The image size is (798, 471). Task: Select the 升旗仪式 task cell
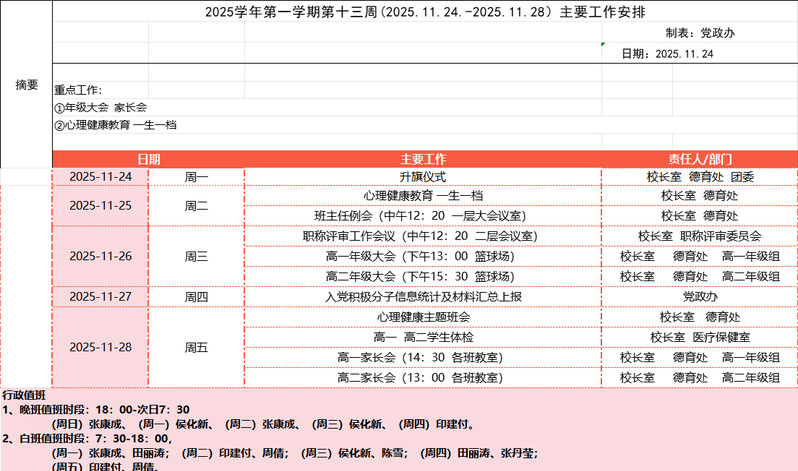[422, 177]
